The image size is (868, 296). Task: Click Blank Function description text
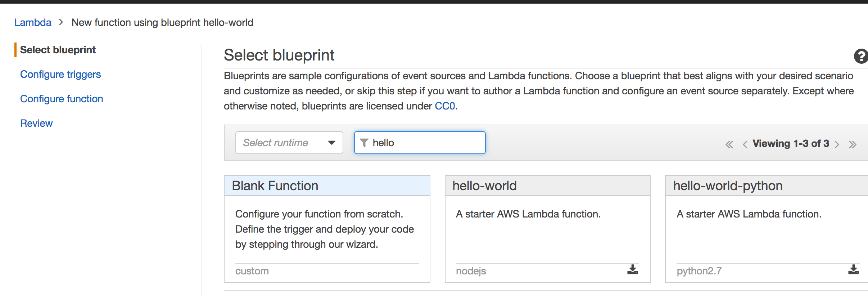pyautogui.click(x=325, y=229)
